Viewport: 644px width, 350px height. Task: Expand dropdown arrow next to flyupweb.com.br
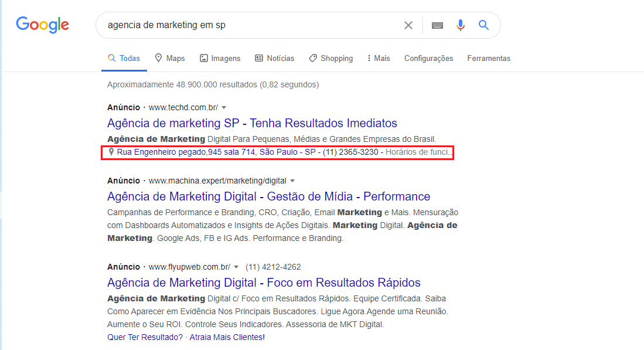point(236,267)
